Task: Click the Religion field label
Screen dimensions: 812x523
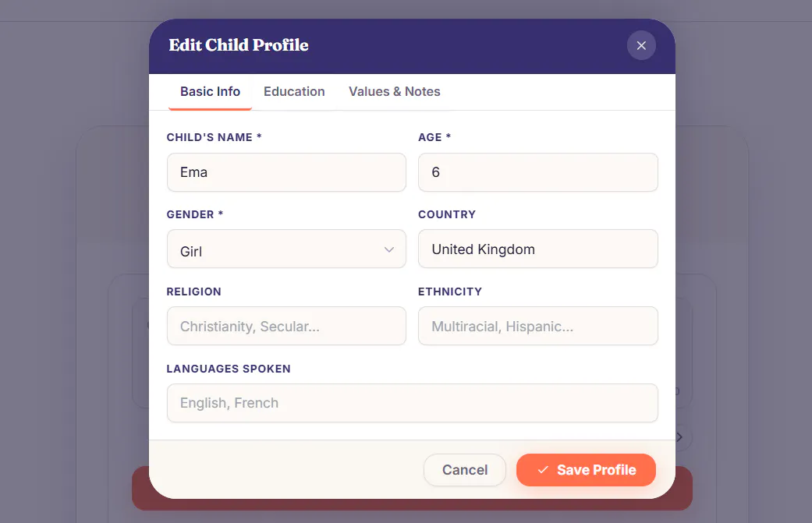Action: pos(193,292)
